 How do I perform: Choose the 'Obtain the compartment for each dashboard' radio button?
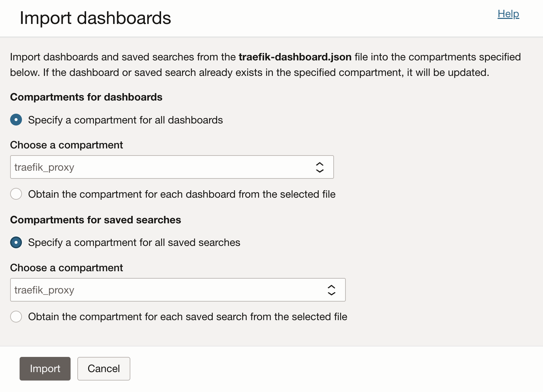coord(16,194)
